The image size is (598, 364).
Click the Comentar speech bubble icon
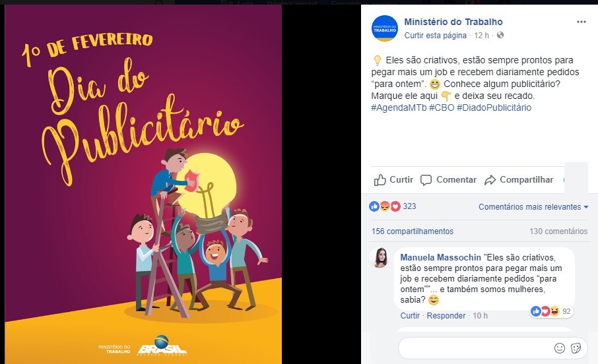pyautogui.click(x=426, y=180)
